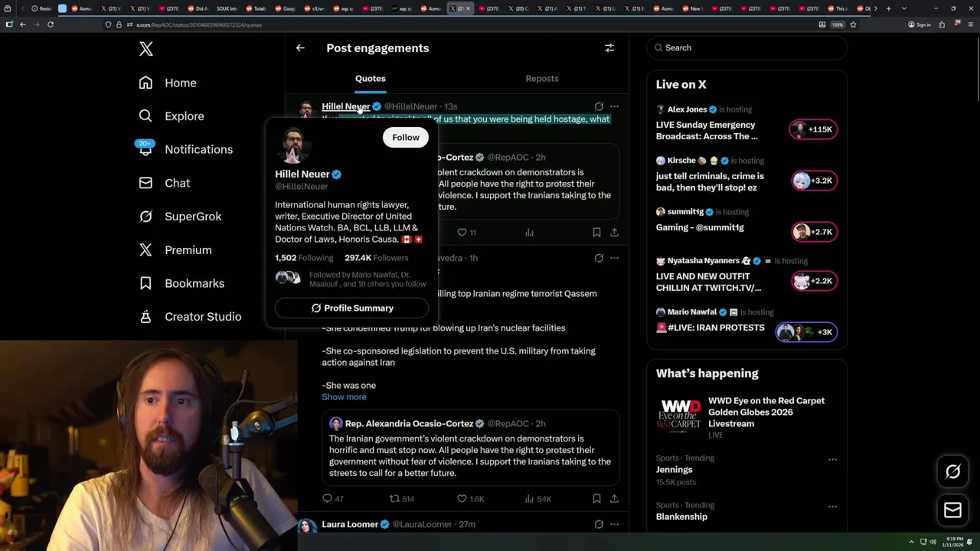The image size is (980, 551).
Task: Open Grok icon on Laura Loomer's post
Action: 599,524
